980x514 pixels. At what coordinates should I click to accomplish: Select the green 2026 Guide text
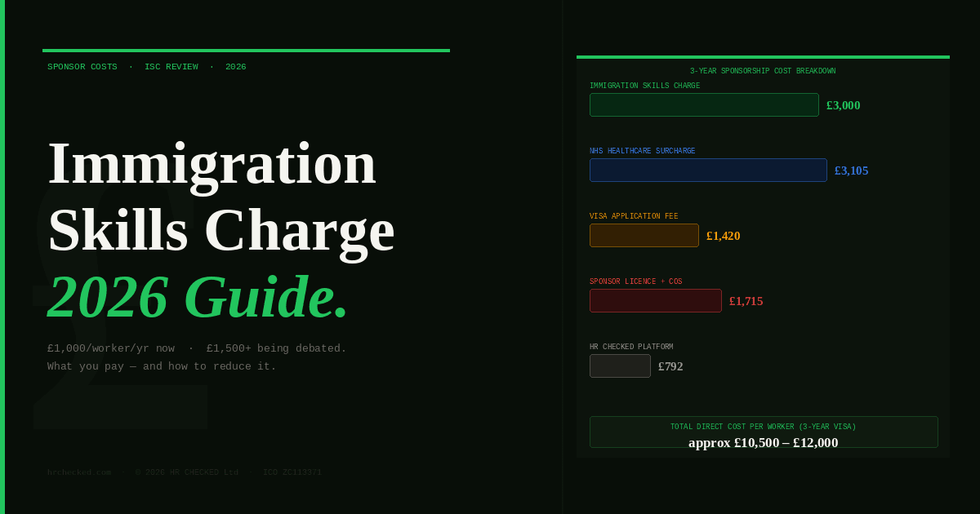coord(196,297)
